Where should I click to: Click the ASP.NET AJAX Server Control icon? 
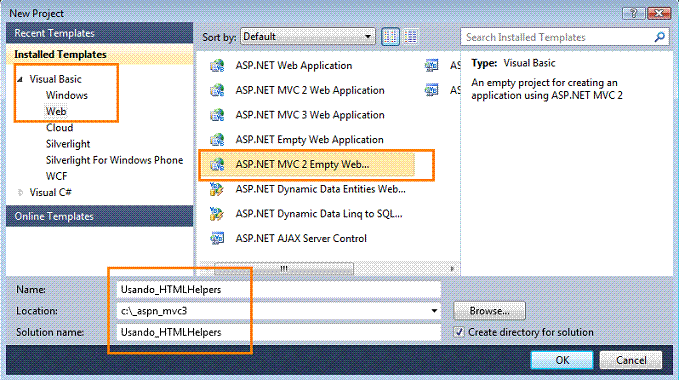click(217, 238)
